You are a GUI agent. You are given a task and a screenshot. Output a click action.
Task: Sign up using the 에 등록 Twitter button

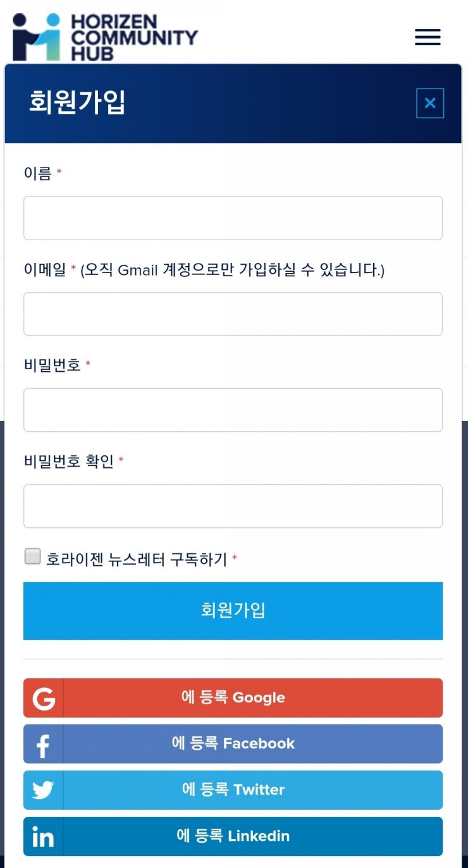pos(233,790)
